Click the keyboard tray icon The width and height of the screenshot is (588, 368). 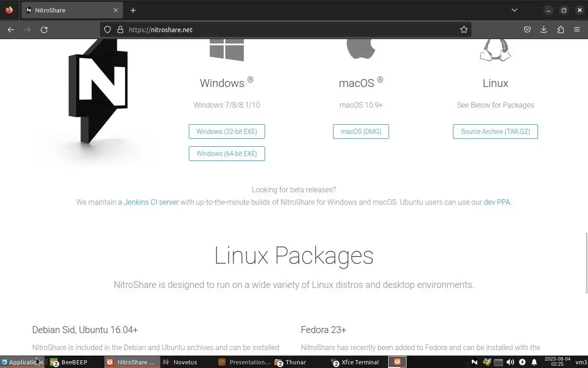point(498,362)
